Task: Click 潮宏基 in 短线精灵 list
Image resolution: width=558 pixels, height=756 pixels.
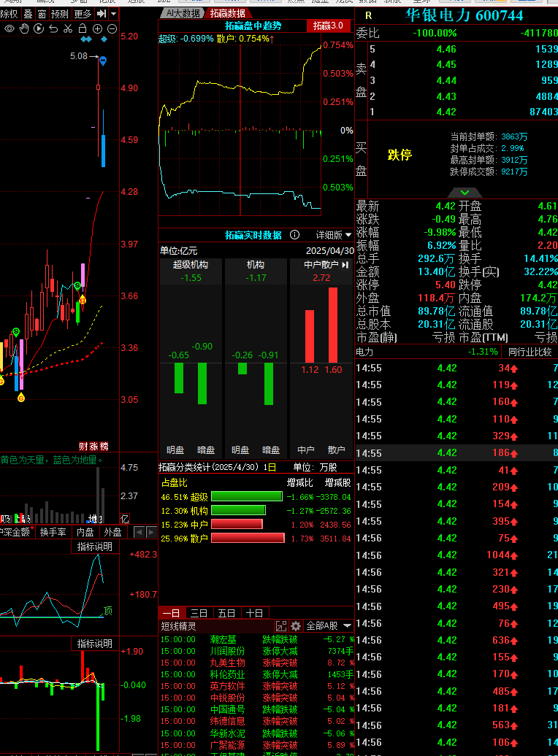Action: 223,639
